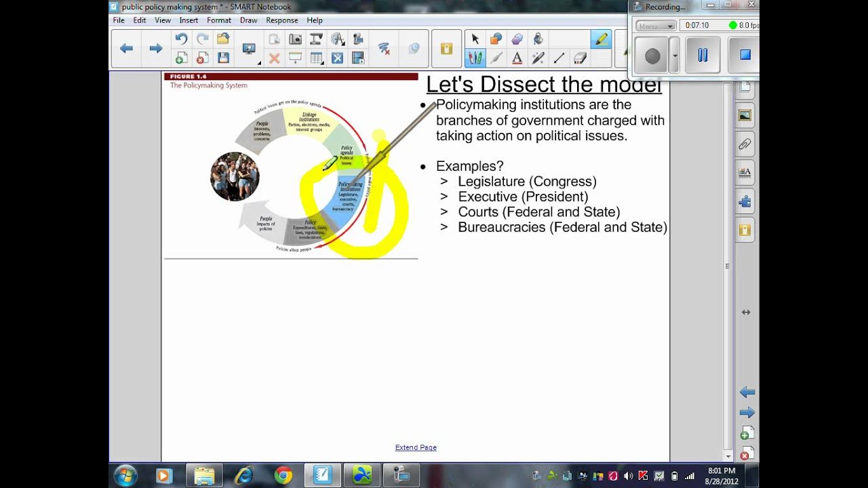Expand the record button dropdown arrow
The width and height of the screenshot is (868, 488).
pyautogui.click(x=674, y=56)
